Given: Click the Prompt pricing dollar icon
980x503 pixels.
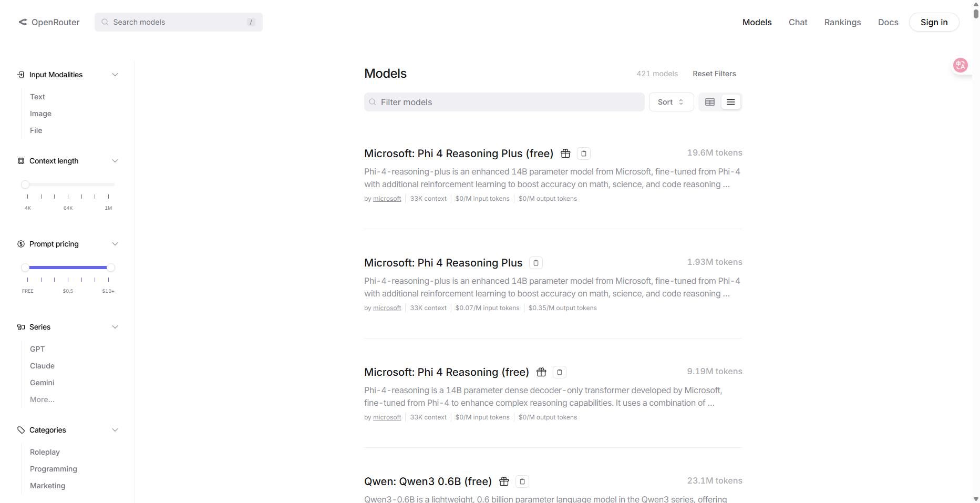Looking at the screenshot, I should 21,244.
